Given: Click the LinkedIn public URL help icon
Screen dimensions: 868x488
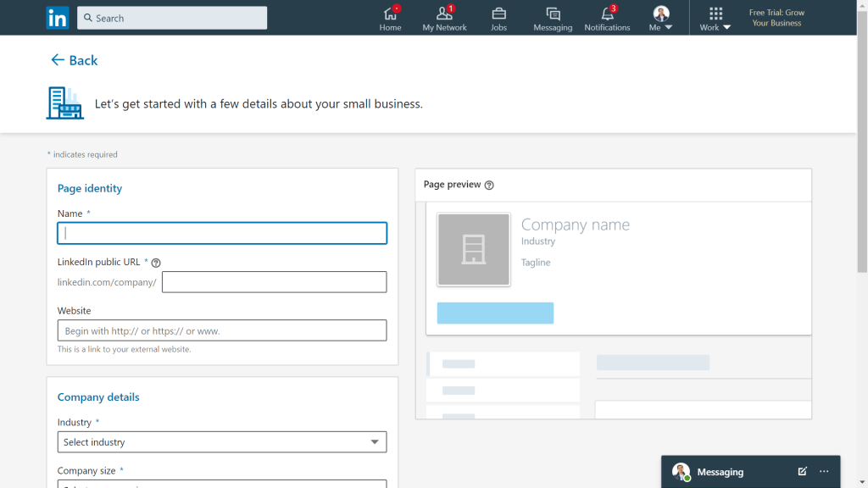Looking at the screenshot, I should tap(156, 263).
